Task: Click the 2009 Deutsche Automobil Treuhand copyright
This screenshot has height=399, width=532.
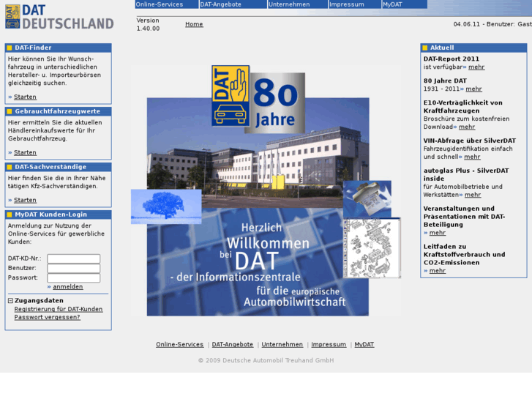Action: (x=266, y=360)
